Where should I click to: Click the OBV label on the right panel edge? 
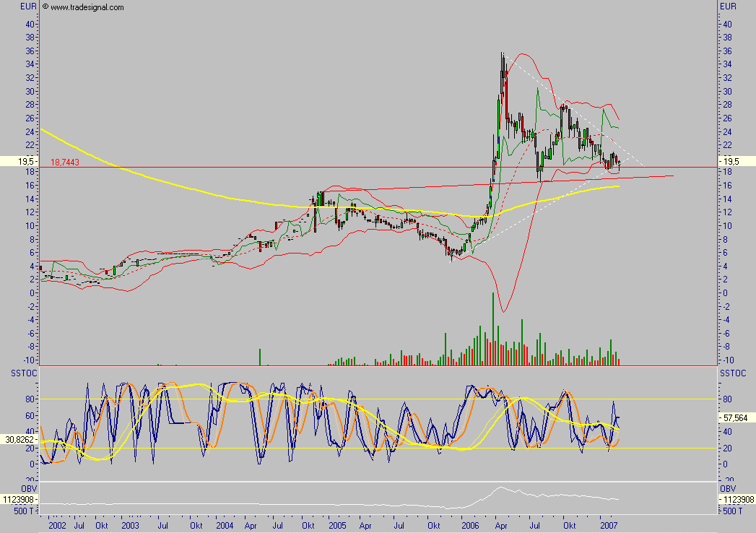(729, 487)
